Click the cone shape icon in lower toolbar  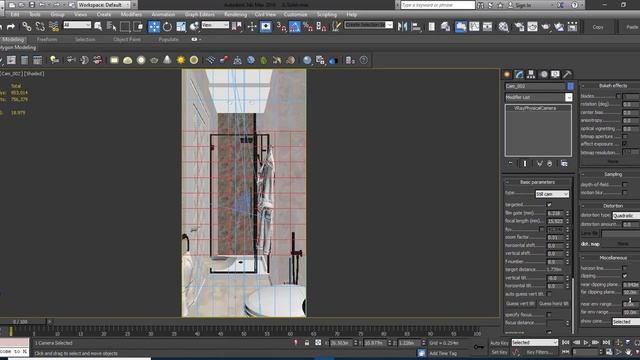pos(167,60)
